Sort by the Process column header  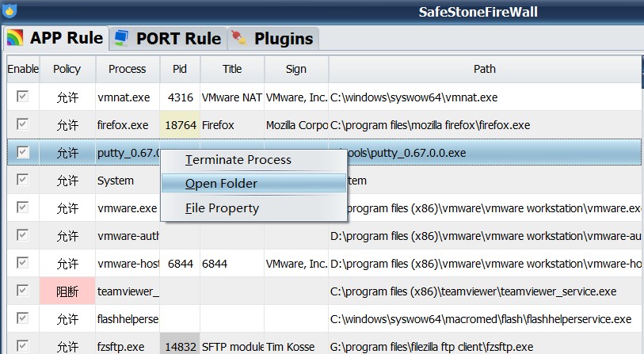[x=128, y=69]
